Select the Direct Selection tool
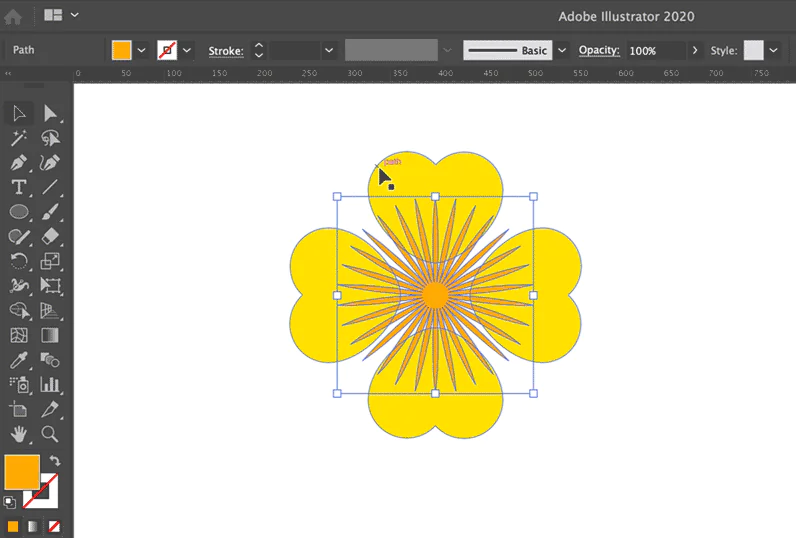The image size is (796, 538). point(50,113)
